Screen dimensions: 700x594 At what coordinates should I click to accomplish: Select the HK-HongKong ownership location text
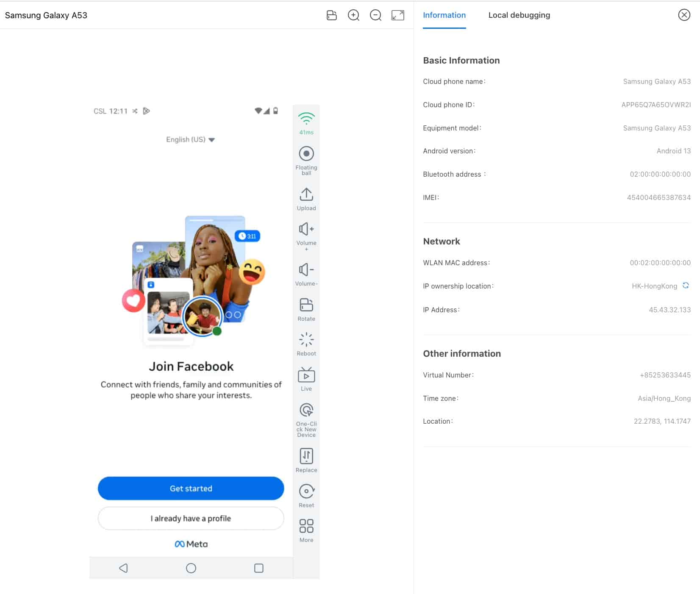(x=654, y=286)
